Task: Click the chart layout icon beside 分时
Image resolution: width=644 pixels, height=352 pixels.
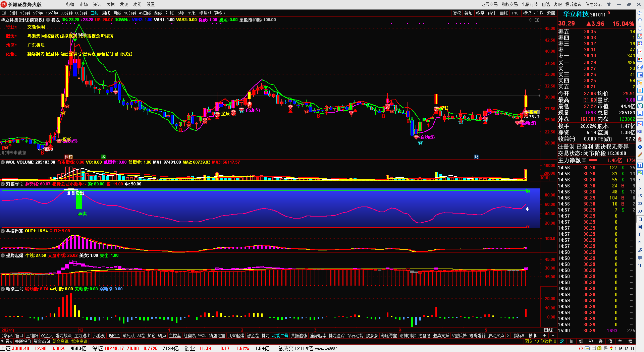Action: click(4, 13)
